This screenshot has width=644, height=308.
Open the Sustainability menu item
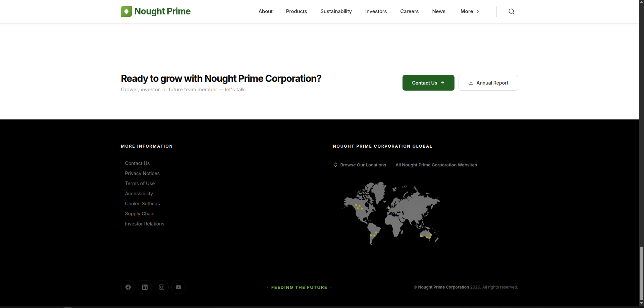click(x=336, y=11)
